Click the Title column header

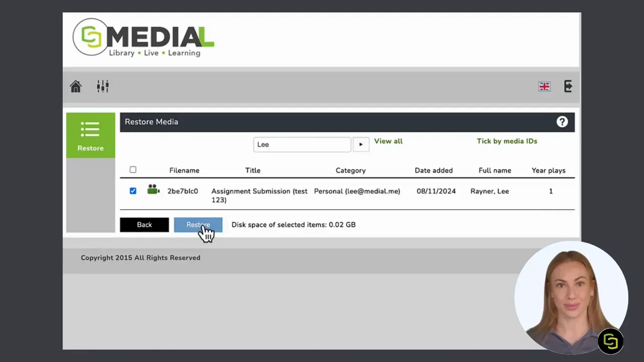pyautogui.click(x=253, y=170)
